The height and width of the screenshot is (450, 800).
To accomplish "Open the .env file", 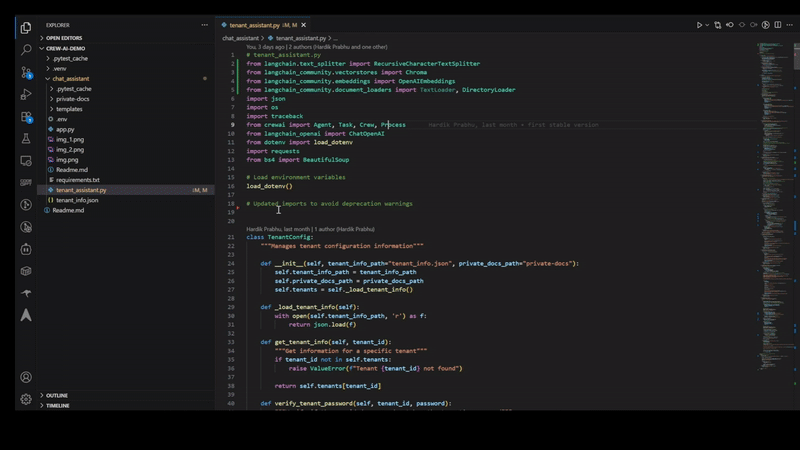I will click(61, 119).
